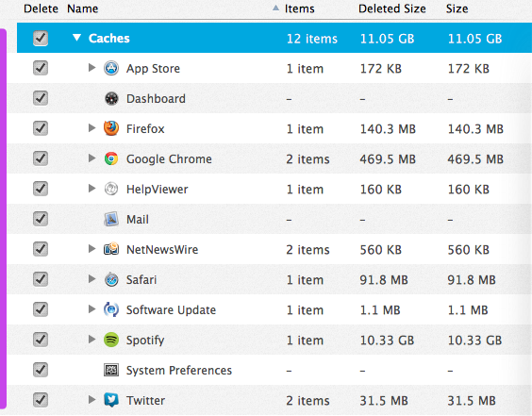Expand the Software Update row
Viewport: 532px width, 416px height.
91,308
